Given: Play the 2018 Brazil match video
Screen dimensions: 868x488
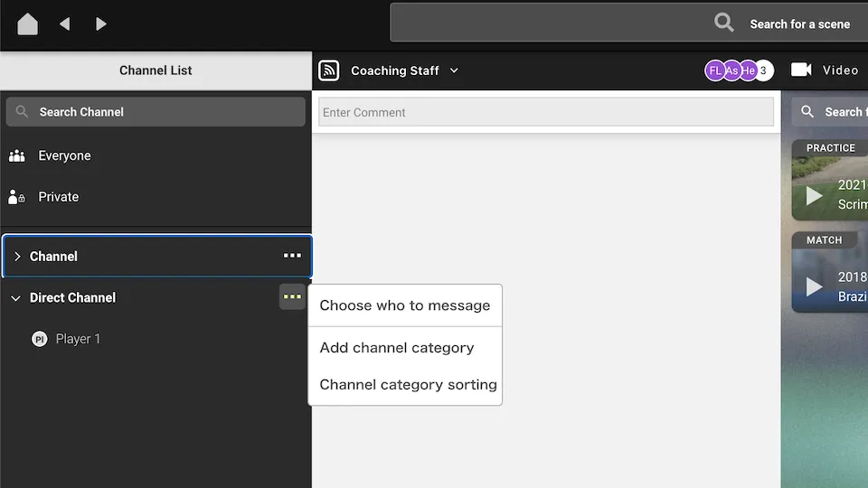Looking at the screenshot, I should [813, 286].
